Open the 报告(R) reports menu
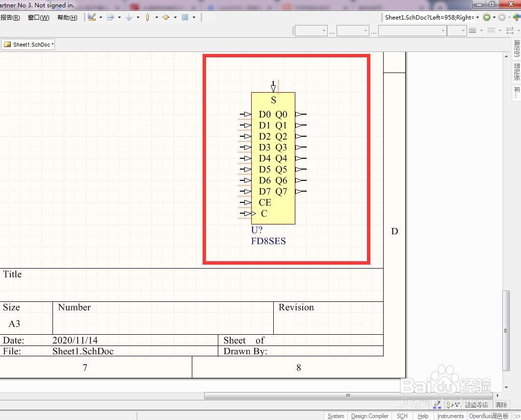The width and height of the screenshot is (521, 420). (10, 17)
